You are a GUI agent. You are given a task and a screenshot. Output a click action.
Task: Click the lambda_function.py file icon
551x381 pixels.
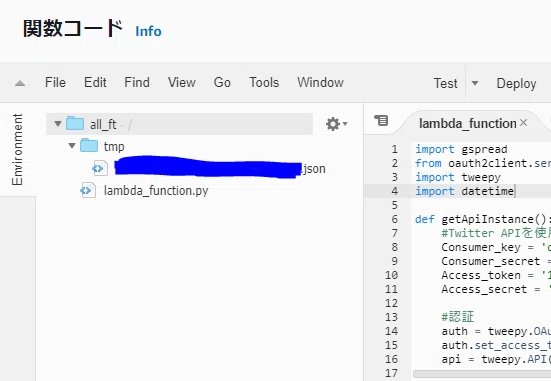coord(87,190)
